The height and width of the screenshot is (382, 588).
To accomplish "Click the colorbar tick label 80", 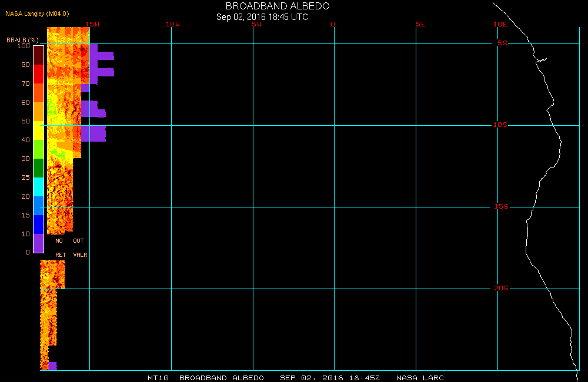I will point(25,65).
